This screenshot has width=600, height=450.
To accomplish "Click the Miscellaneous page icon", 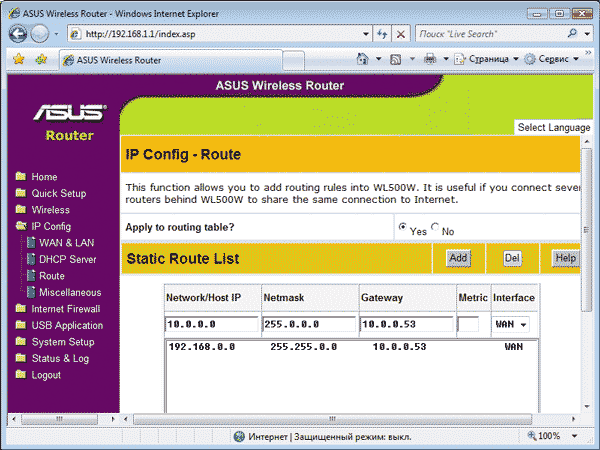I will (31, 292).
